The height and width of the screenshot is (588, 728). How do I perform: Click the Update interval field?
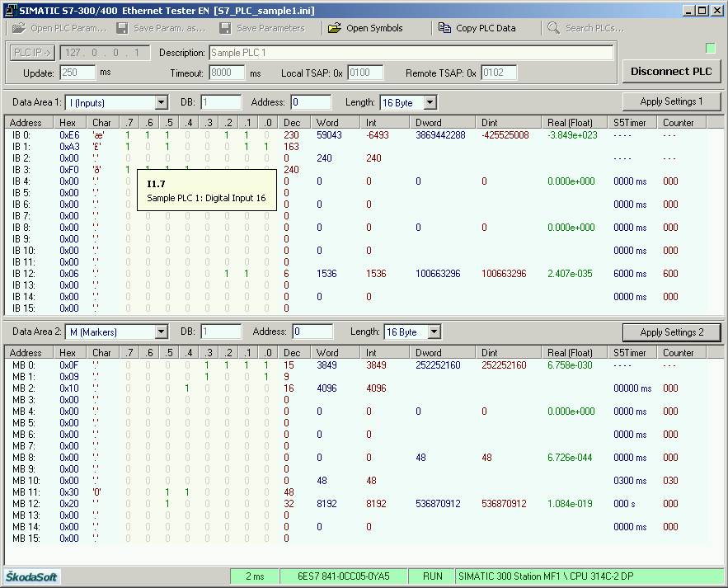point(77,73)
